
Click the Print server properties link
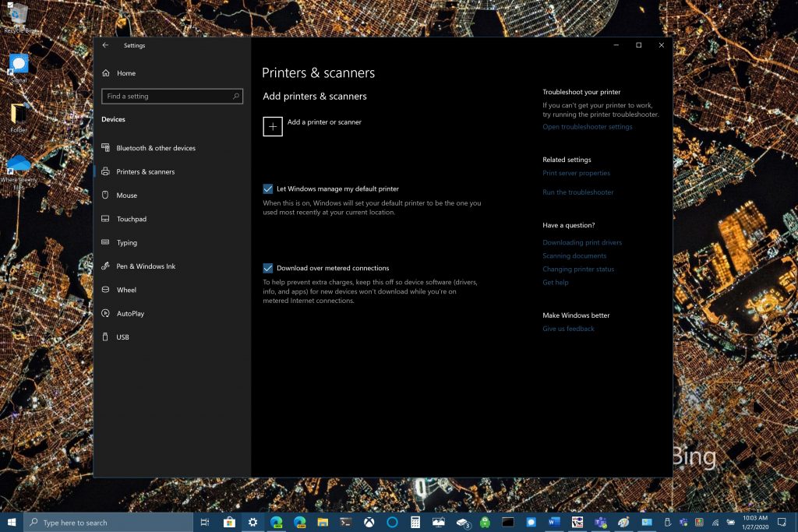[x=576, y=173]
